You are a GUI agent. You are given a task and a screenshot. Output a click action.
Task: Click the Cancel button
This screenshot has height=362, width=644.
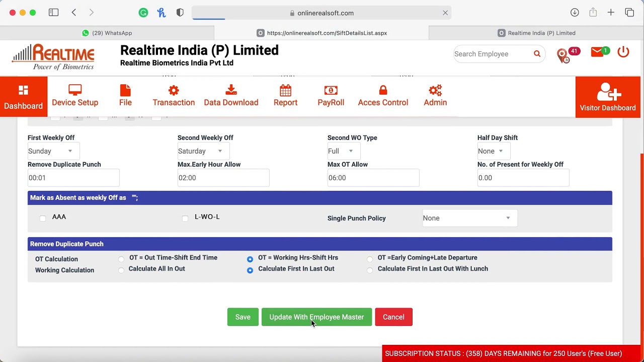[x=393, y=317]
